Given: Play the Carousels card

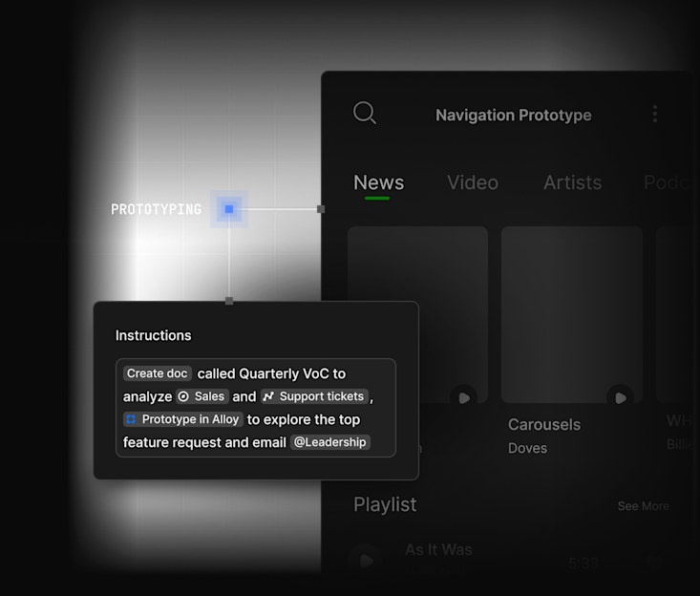Looking at the screenshot, I should pos(620,397).
